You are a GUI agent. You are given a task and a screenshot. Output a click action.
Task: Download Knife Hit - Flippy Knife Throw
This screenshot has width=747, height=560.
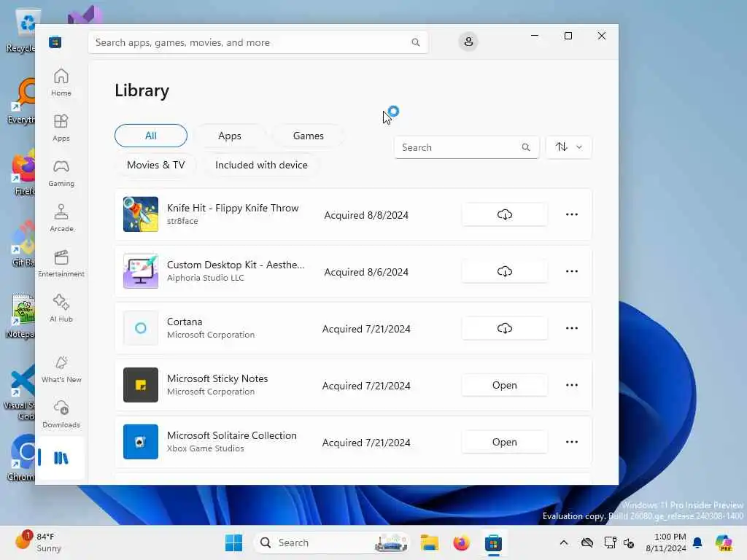click(505, 215)
